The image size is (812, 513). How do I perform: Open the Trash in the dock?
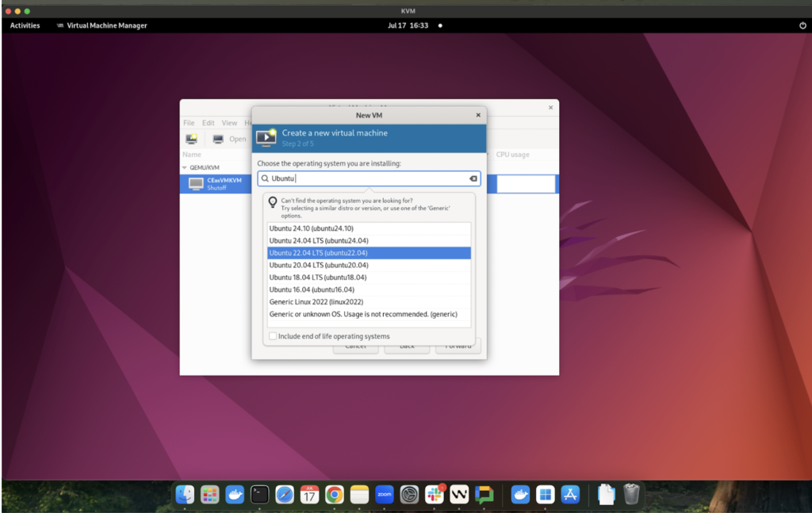pos(630,494)
